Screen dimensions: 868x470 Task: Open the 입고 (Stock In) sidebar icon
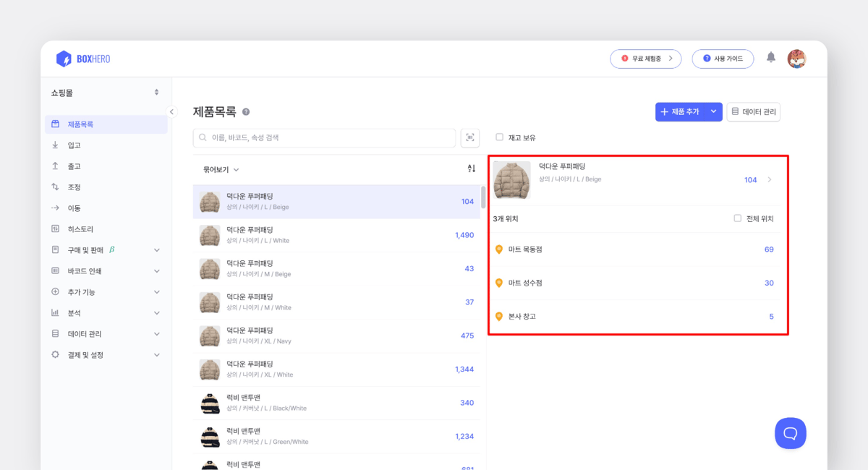(x=55, y=144)
